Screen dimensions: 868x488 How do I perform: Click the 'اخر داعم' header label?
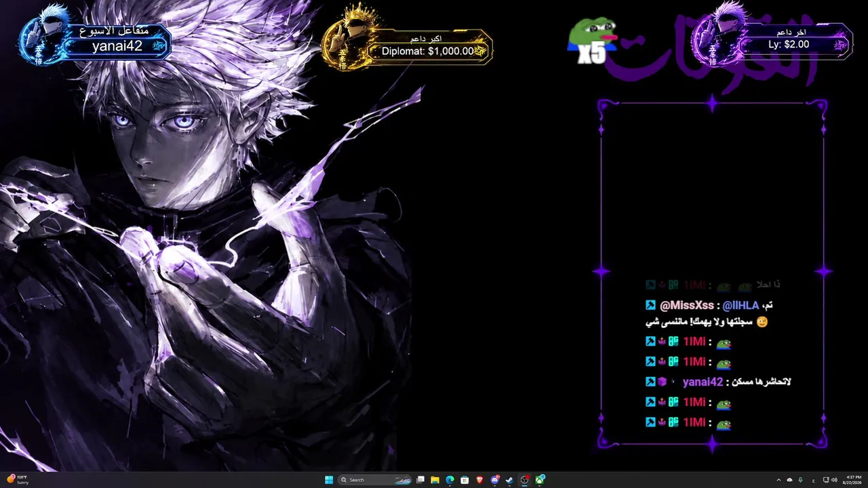791,32
